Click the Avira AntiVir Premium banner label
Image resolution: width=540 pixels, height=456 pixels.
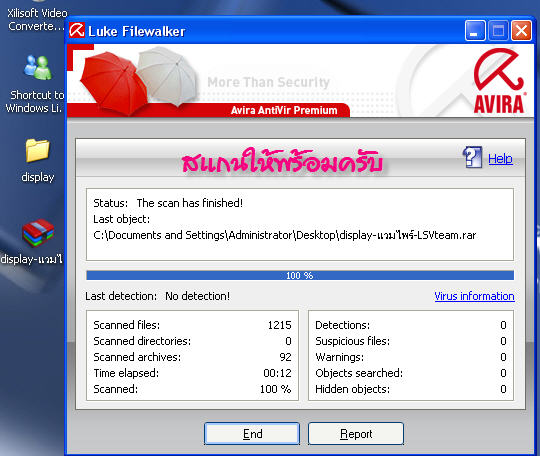[x=284, y=110]
